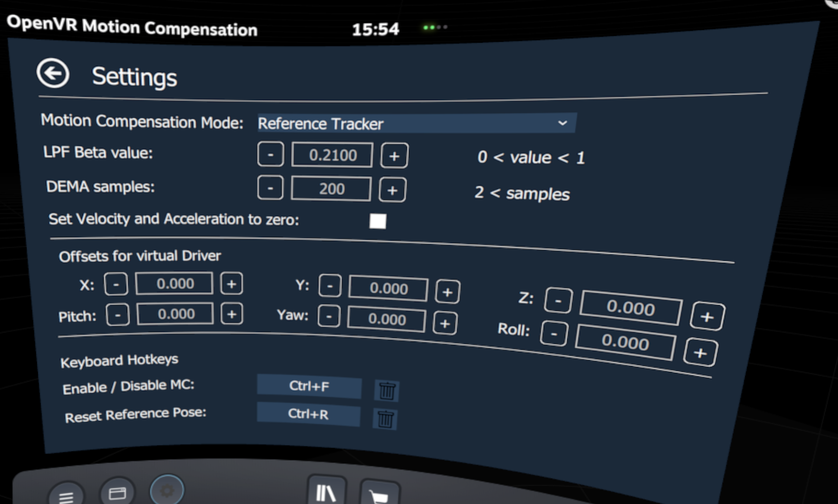
Task: Click the X offset value field
Action: click(x=174, y=283)
